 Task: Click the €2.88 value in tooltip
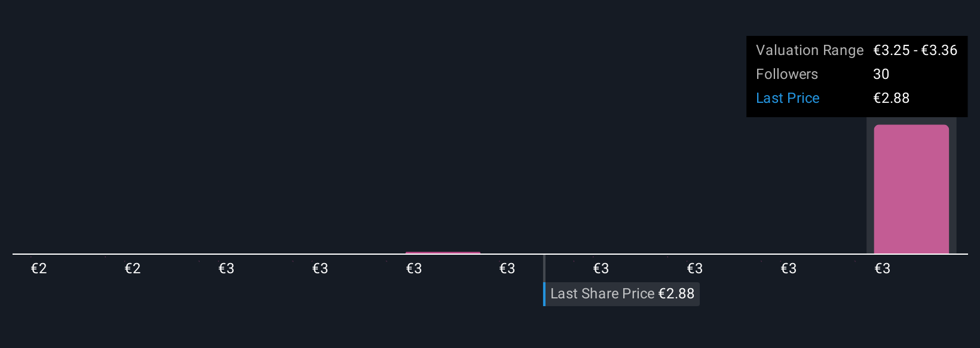tap(892, 98)
